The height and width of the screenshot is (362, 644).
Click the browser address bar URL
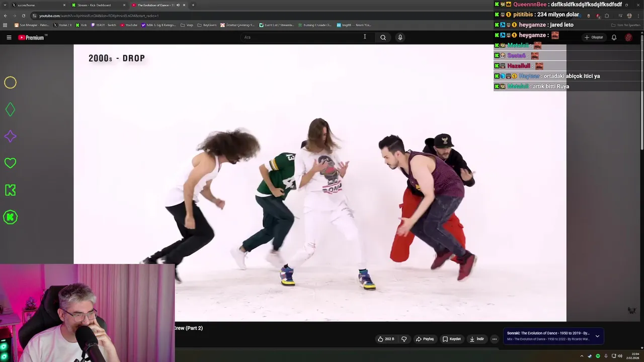click(x=99, y=16)
